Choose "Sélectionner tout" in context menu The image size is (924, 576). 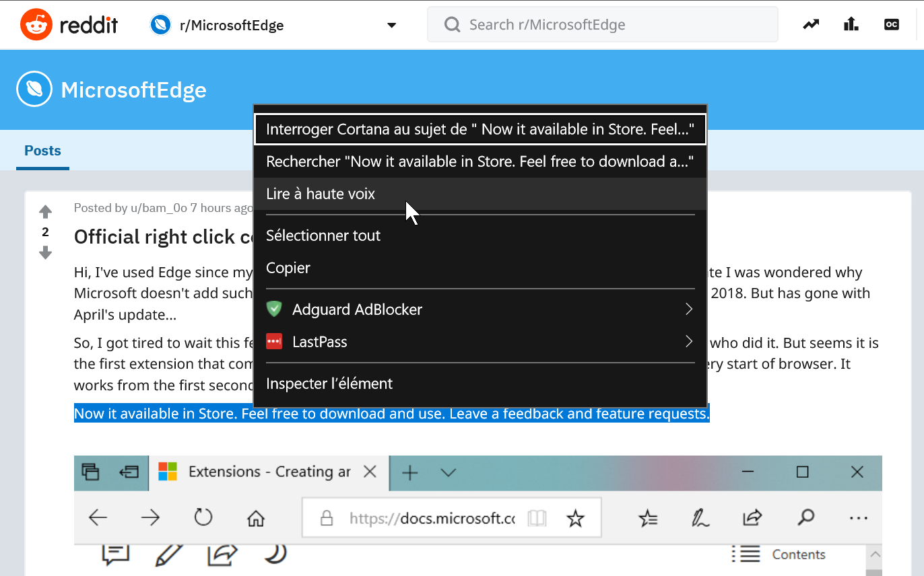pos(323,236)
